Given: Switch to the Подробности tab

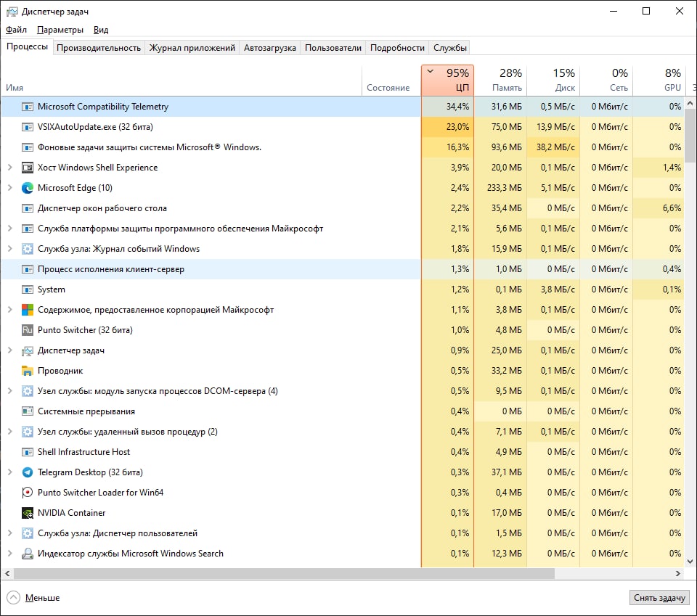Looking at the screenshot, I should pos(397,48).
